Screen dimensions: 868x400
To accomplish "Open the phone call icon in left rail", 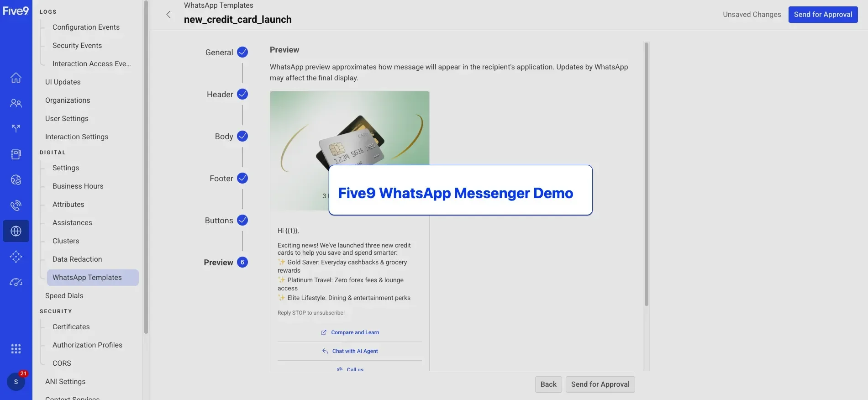I will pyautogui.click(x=16, y=205).
